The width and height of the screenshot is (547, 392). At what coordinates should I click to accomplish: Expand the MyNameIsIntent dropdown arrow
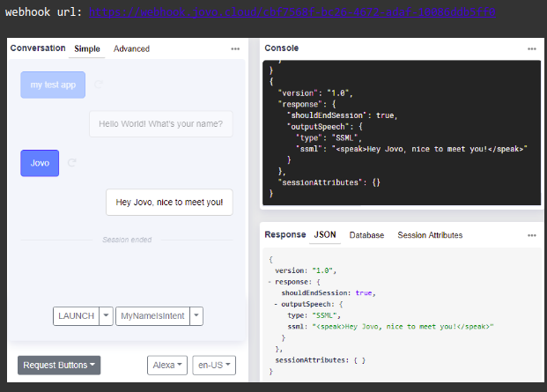[196, 316]
